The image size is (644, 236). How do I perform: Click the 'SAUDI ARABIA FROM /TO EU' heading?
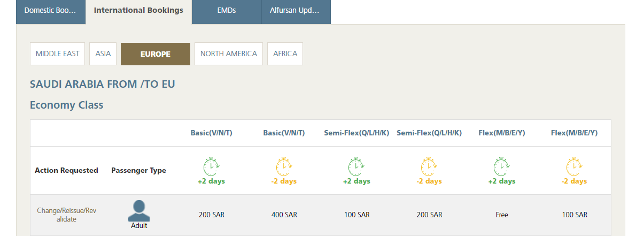(103, 84)
